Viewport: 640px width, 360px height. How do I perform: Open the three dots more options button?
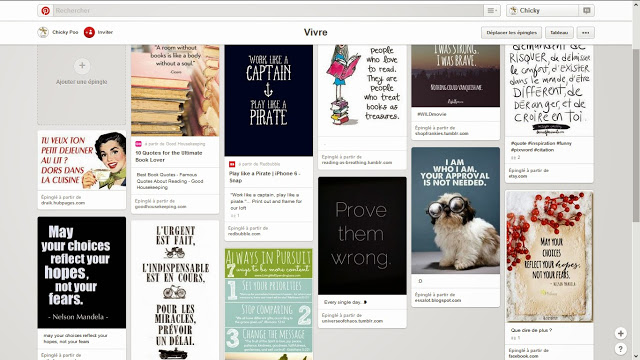coord(586,33)
